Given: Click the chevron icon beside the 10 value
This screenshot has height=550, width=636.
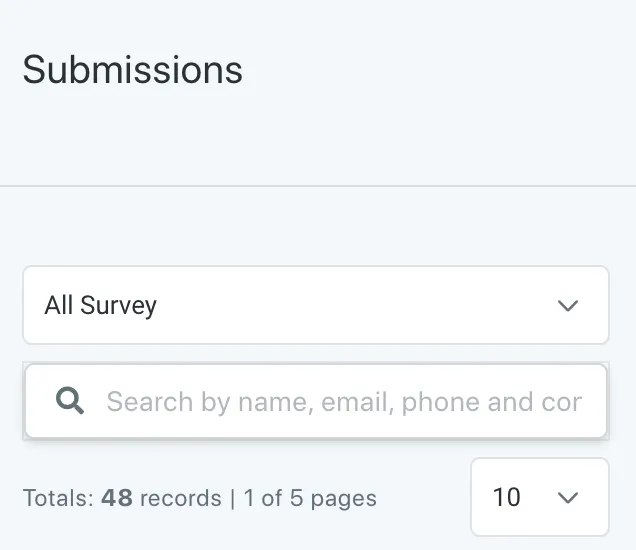Looking at the screenshot, I should coord(567,497).
